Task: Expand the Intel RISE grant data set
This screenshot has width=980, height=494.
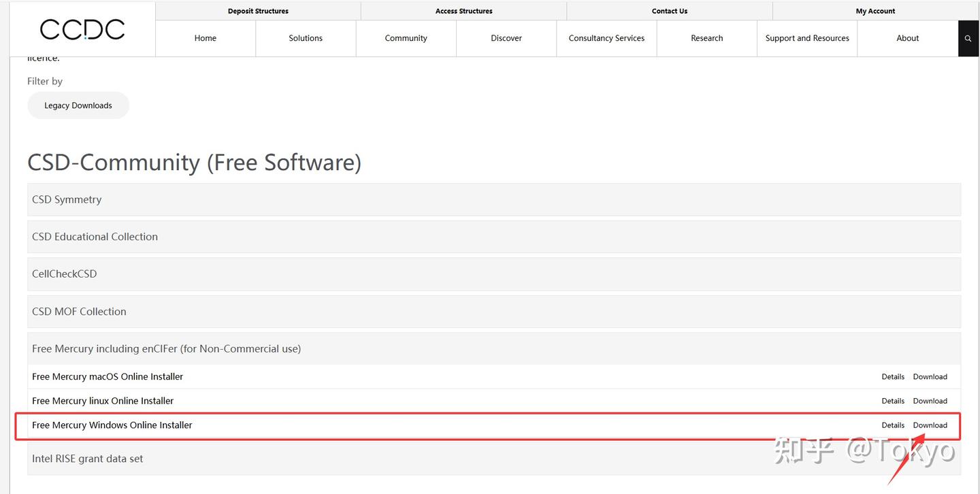Action: tap(494, 459)
